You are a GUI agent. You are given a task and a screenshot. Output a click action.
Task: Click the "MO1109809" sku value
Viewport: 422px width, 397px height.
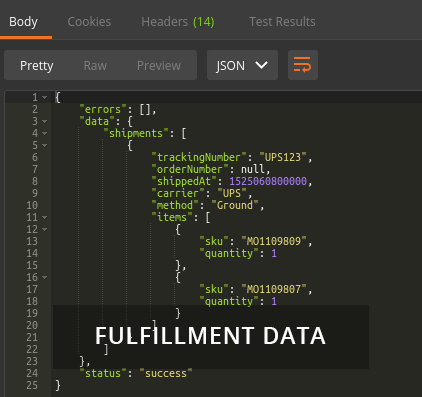coord(274,241)
